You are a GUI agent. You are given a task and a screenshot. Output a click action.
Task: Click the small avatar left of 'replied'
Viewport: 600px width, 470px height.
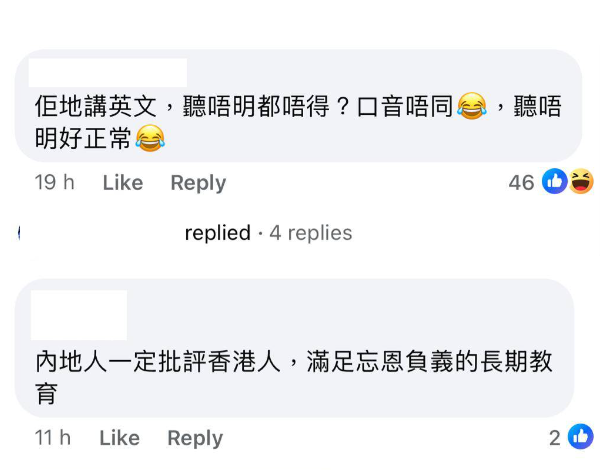point(20,233)
